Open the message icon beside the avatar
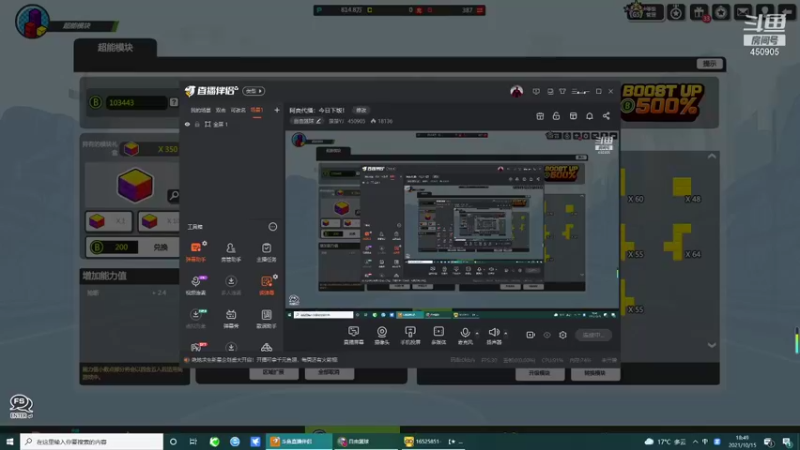Screen dimensions: 800x450 tap(536, 91)
